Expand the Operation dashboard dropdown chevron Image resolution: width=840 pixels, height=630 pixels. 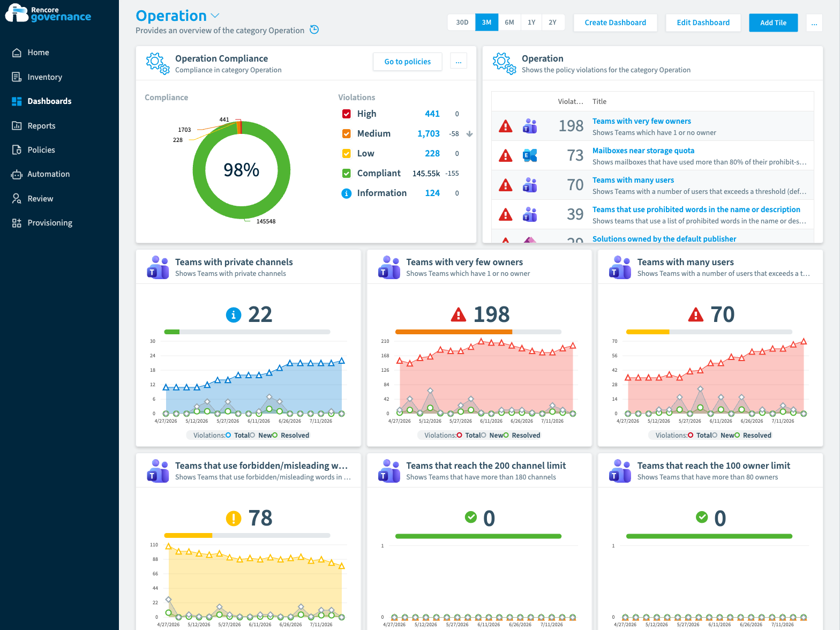215,16
